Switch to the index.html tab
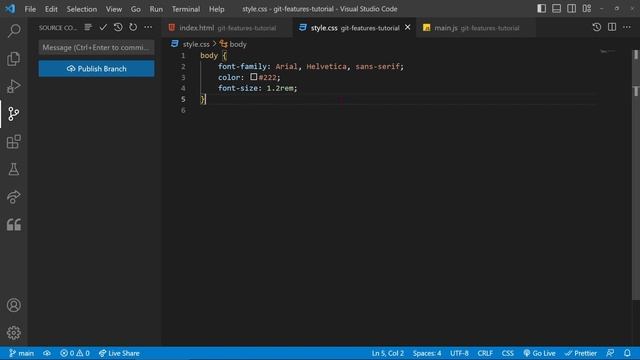The width and height of the screenshot is (640, 360). tap(227, 28)
